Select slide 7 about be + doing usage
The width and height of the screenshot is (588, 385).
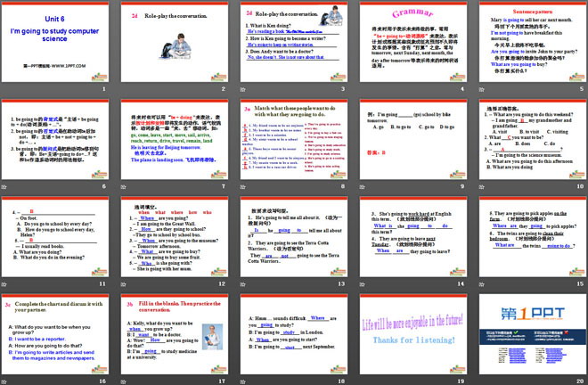[175, 139]
